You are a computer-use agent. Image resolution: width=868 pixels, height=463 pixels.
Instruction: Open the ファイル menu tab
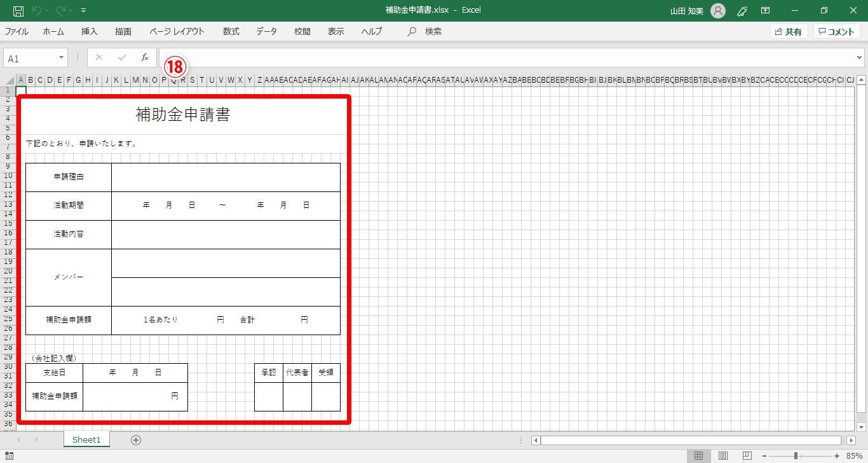click(x=17, y=31)
